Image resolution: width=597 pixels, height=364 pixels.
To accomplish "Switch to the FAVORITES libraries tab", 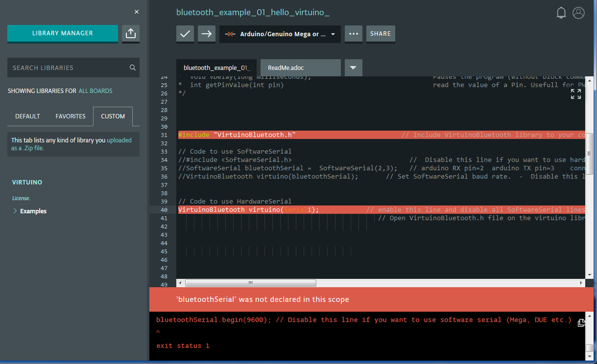I will [70, 117].
